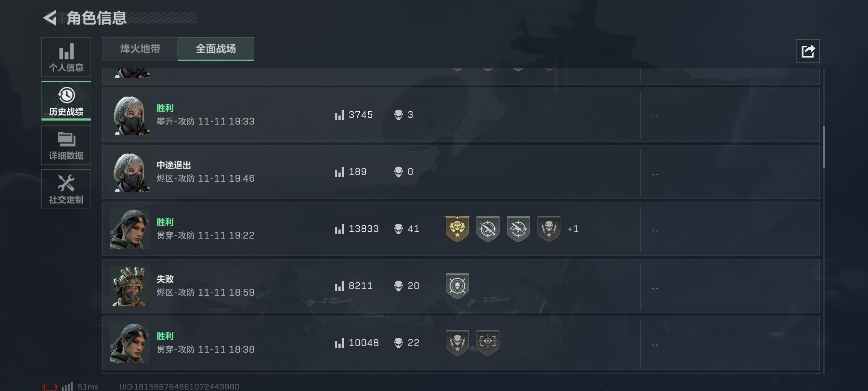Viewport: 868px width, 391px height.
Task: Click the operator portrait in 18:38 match
Action: 130,343
